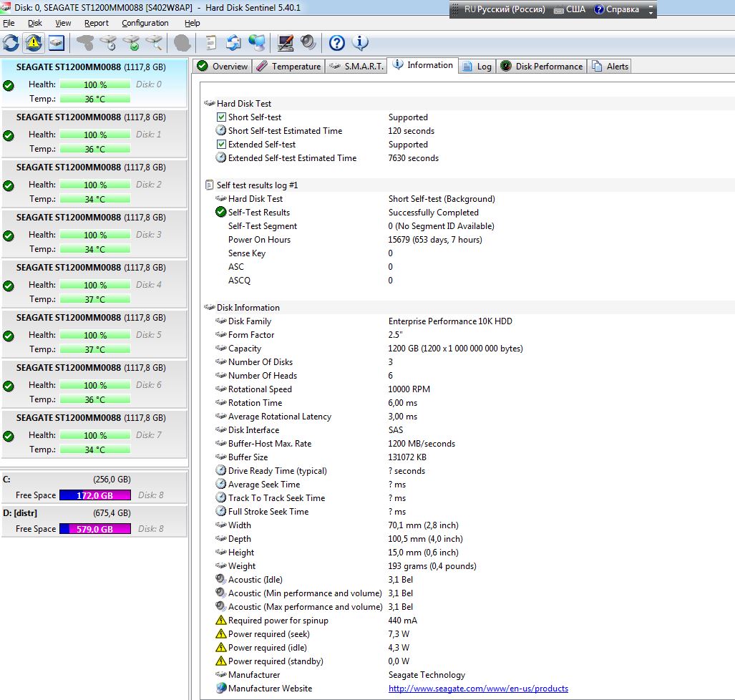This screenshot has height=700, width=735.
Task: Switch to the Alerts tab
Action: 610,66
